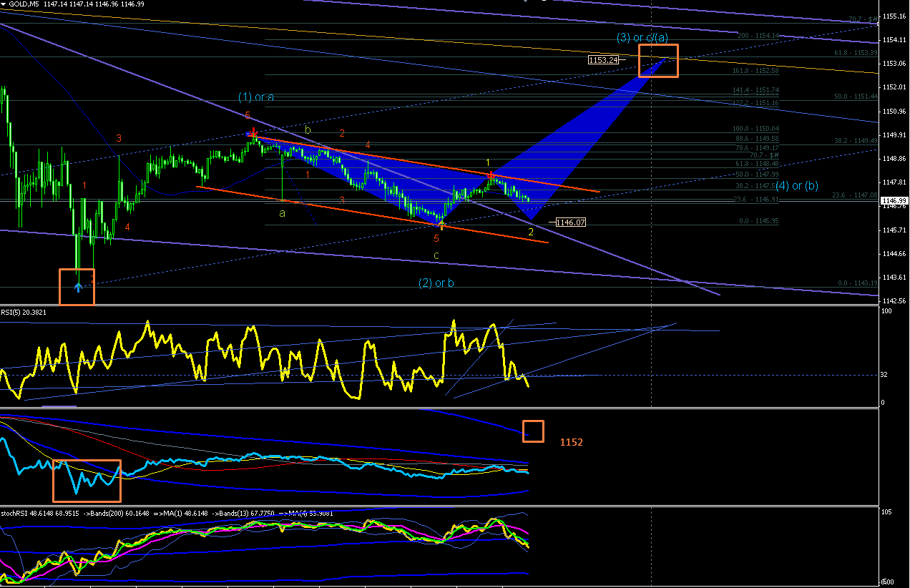Click the '0.0 - 1143.19' Fibonacci level label
This screenshot has height=588, width=910.
tap(857, 283)
